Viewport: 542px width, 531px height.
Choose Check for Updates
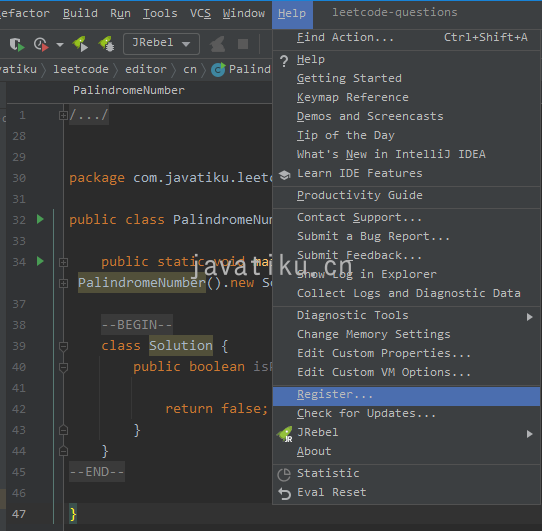(406, 413)
